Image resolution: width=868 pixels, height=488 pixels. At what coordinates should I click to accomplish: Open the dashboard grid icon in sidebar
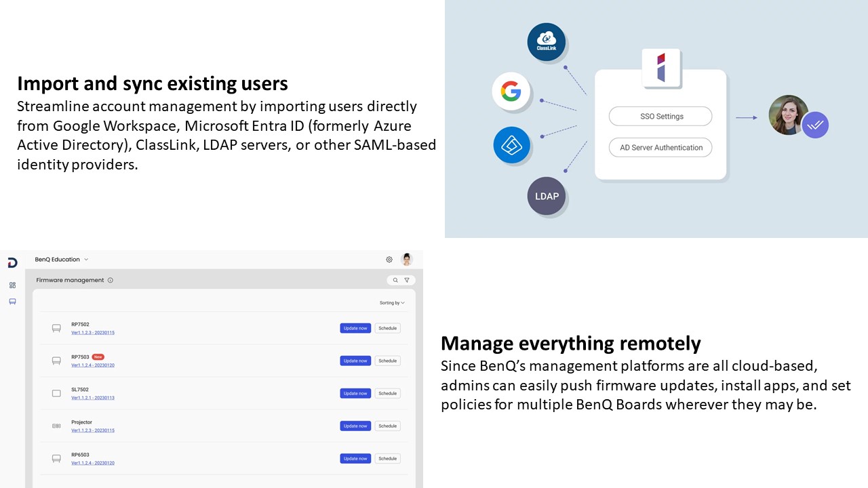(x=12, y=285)
